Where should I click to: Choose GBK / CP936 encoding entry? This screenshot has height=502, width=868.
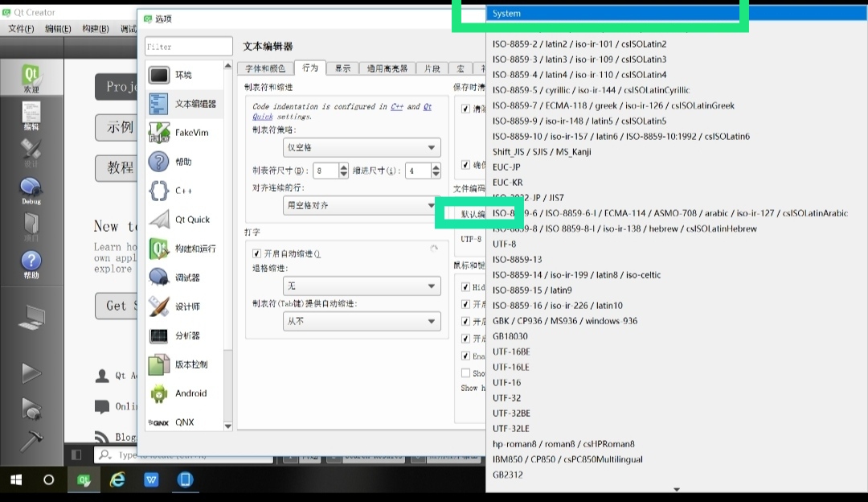pyautogui.click(x=677, y=321)
